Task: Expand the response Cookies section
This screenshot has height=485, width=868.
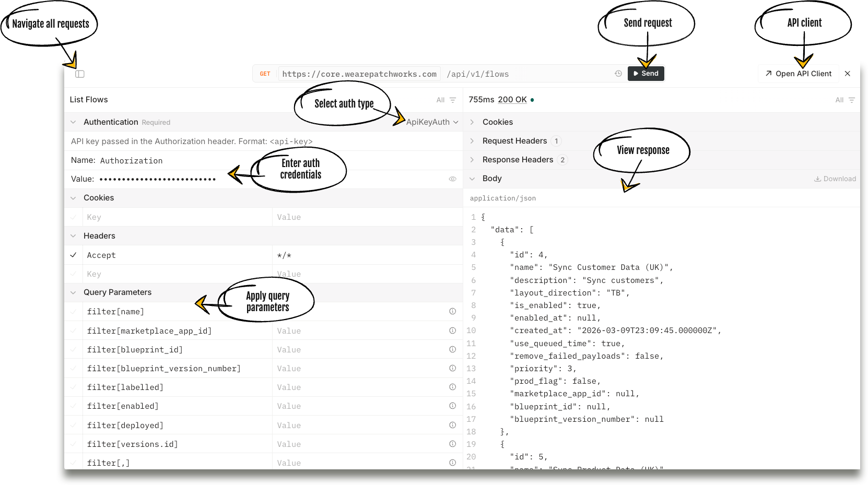Action: click(x=497, y=122)
